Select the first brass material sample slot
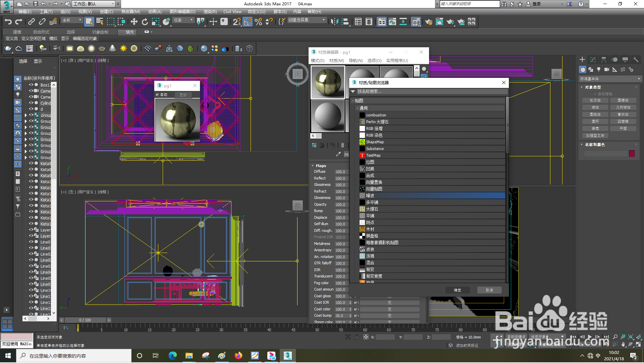644x363 pixels. tap(328, 83)
